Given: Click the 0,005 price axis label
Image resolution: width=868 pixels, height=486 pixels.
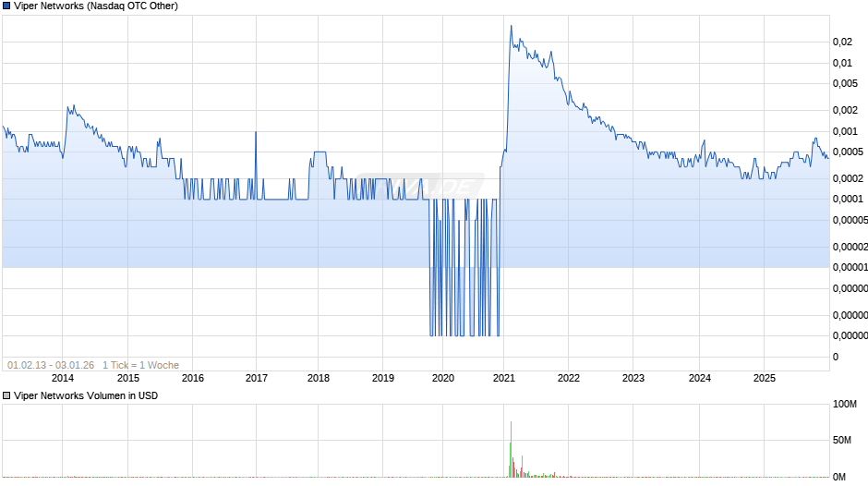Looking at the screenshot, I should click(x=845, y=84).
